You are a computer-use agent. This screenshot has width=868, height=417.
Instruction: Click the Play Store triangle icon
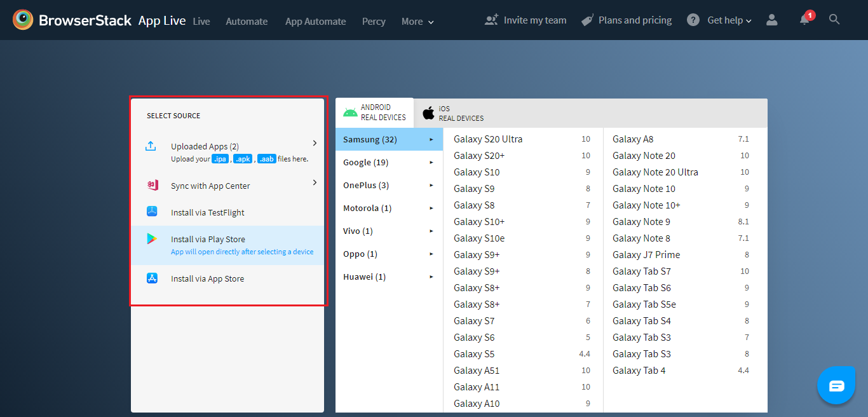pos(152,239)
